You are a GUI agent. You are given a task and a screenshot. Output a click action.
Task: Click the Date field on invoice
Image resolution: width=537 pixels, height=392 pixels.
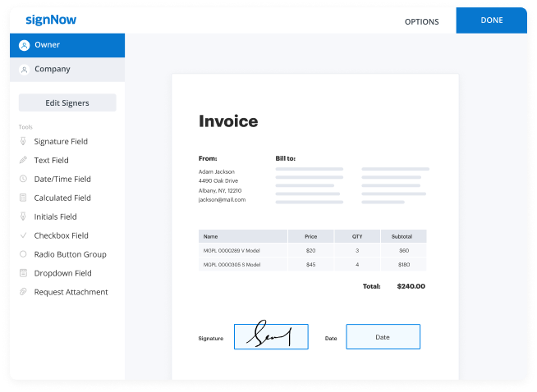pyautogui.click(x=383, y=337)
